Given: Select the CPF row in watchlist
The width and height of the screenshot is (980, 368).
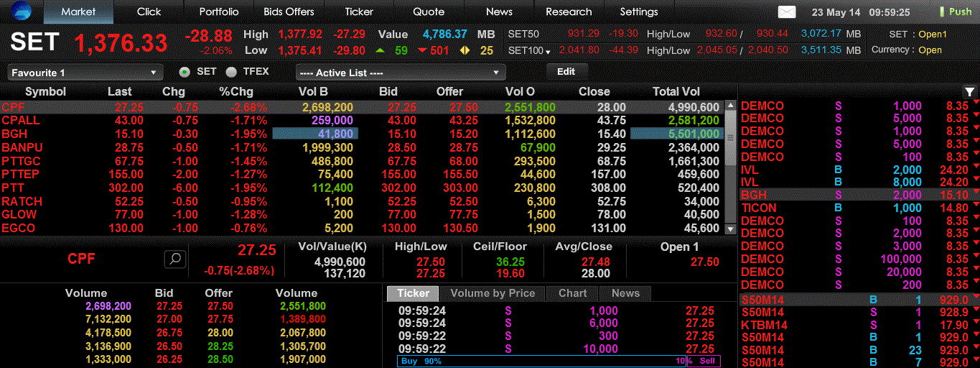Looking at the screenshot, I should (x=362, y=107).
